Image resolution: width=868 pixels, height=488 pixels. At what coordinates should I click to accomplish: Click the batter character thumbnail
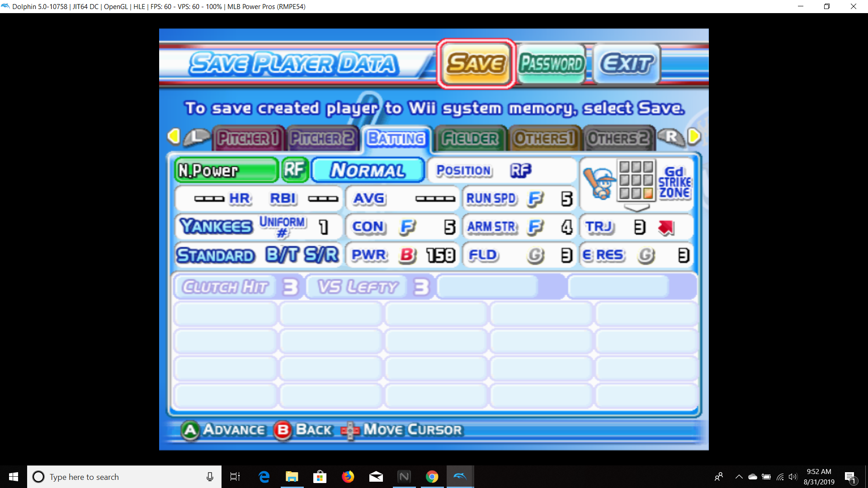pyautogui.click(x=599, y=183)
